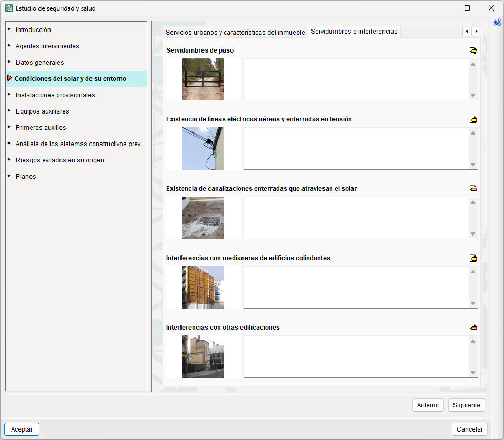Click the drain grate photo thumbnail
Image resolution: width=504 pixels, height=440 pixels.
coord(203,218)
